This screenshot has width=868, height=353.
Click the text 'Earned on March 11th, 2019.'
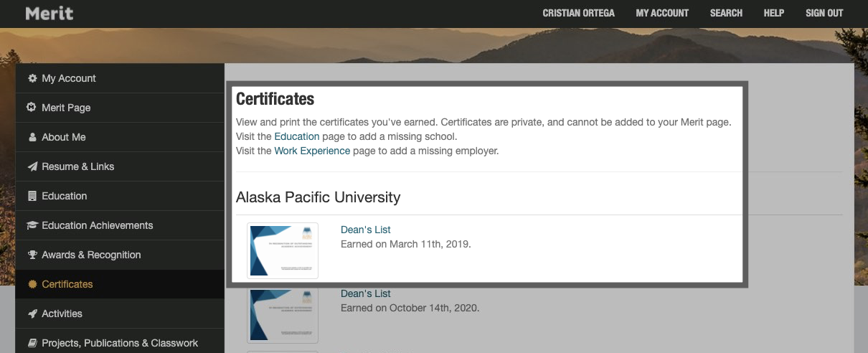pyautogui.click(x=406, y=244)
